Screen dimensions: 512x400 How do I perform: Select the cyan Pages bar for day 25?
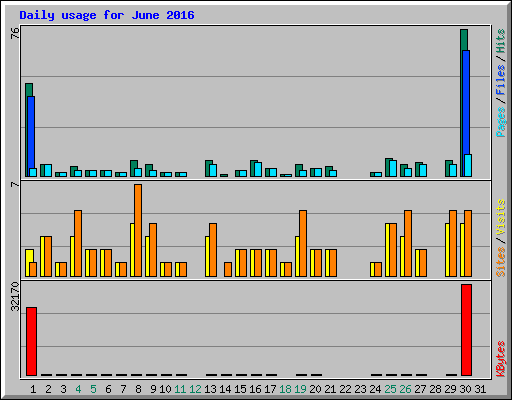[393, 168]
